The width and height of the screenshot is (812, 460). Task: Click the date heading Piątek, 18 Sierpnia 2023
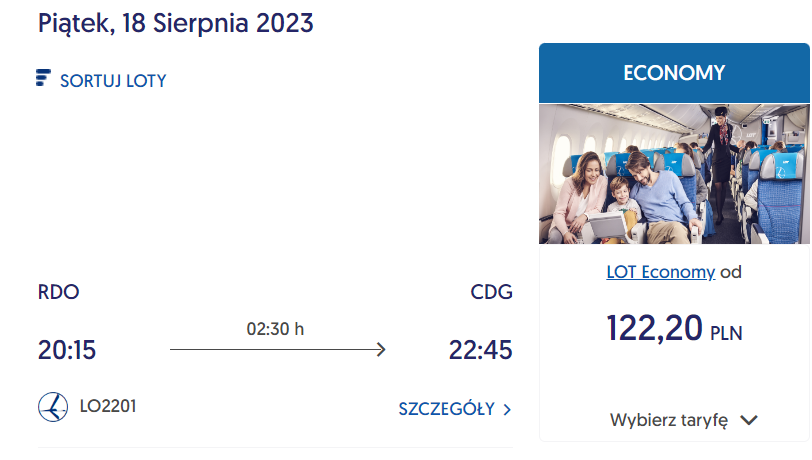[176, 24]
